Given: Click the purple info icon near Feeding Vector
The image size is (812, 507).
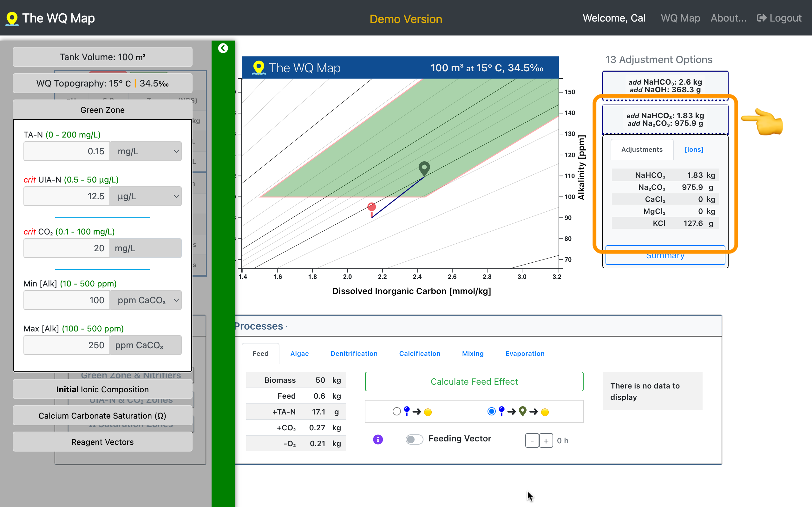Looking at the screenshot, I should coord(378,439).
